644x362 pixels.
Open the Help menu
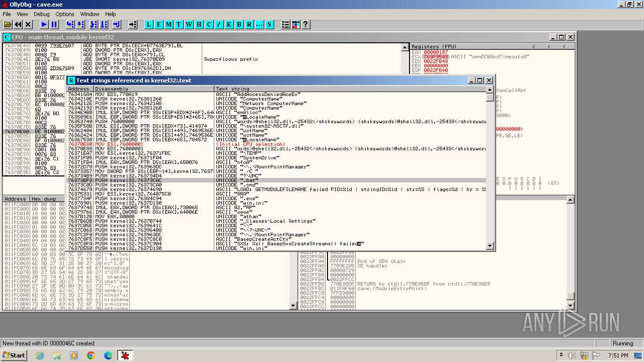[111, 14]
